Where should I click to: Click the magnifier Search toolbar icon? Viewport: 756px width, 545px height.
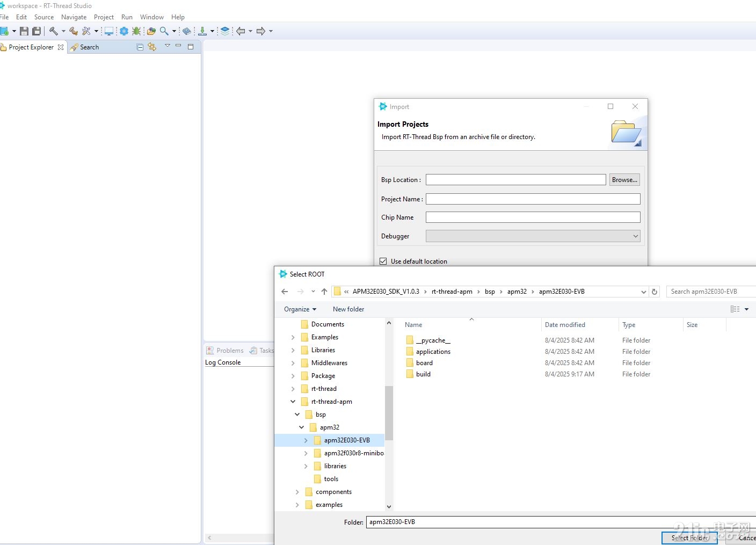tap(164, 31)
